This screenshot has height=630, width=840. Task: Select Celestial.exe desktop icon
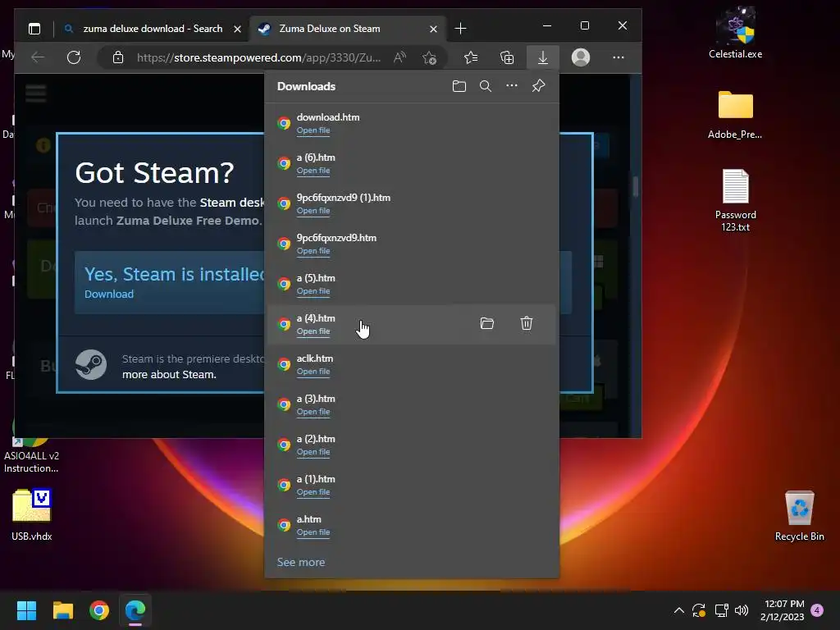[x=736, y=33]
